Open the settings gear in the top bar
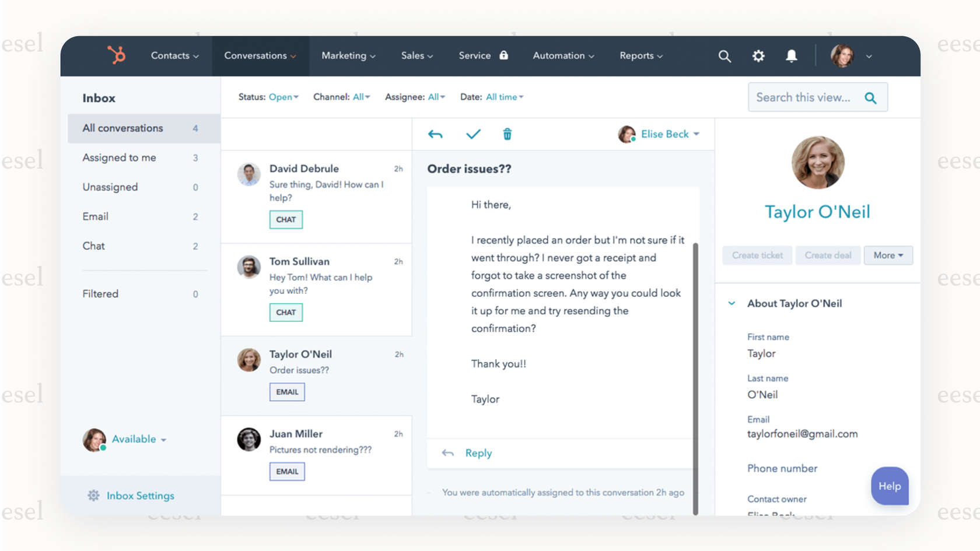Viewport: 980px width, 551px height. (758, 56)
